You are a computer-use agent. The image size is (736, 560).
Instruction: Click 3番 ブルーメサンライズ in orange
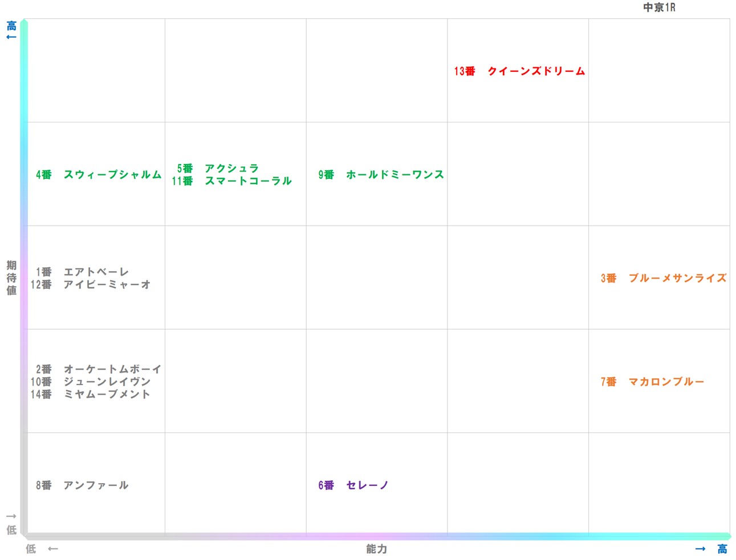tap(663, 279)
